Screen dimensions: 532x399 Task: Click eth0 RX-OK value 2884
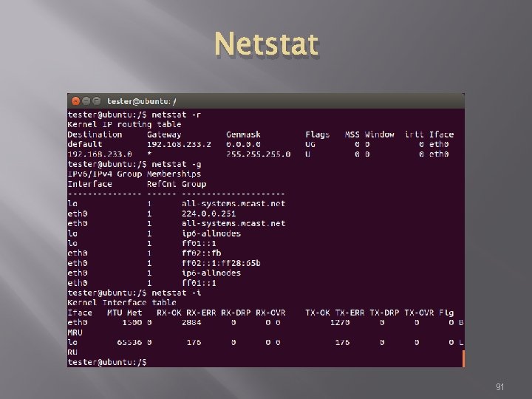pyautogui.click(x=191, y=322)
